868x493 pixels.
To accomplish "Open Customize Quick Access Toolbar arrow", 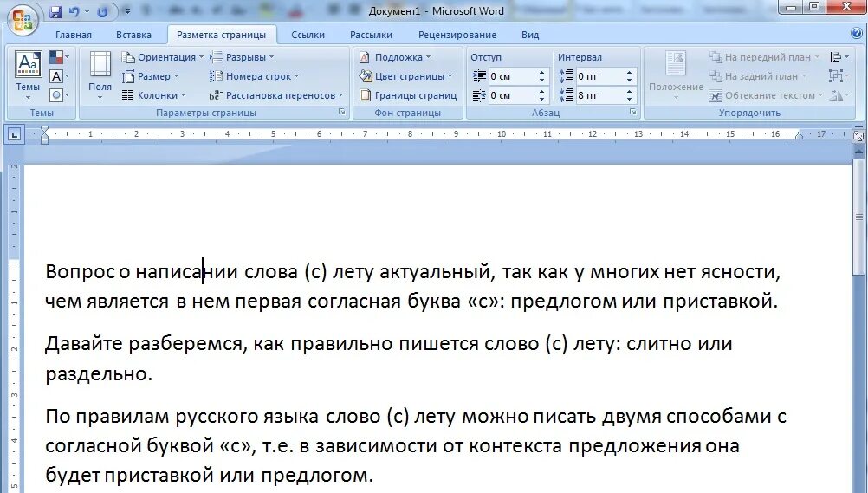I will (126, 11).
